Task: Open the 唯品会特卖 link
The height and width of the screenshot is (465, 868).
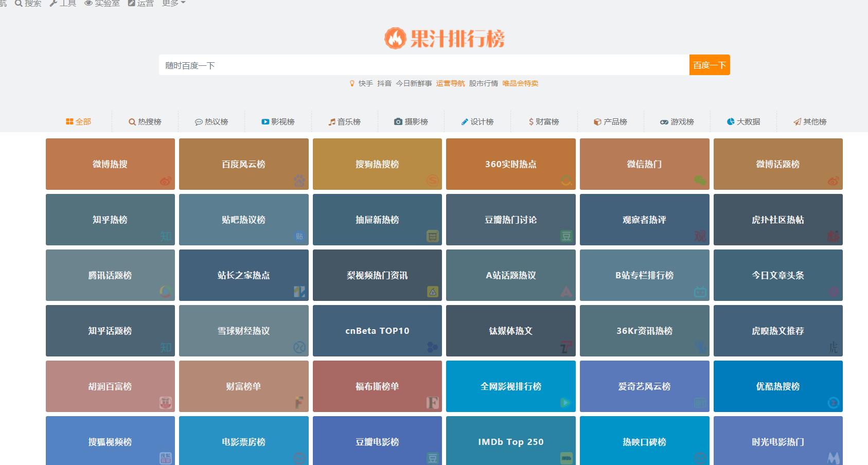Action: pyautogui.click(x=520, y=83)
